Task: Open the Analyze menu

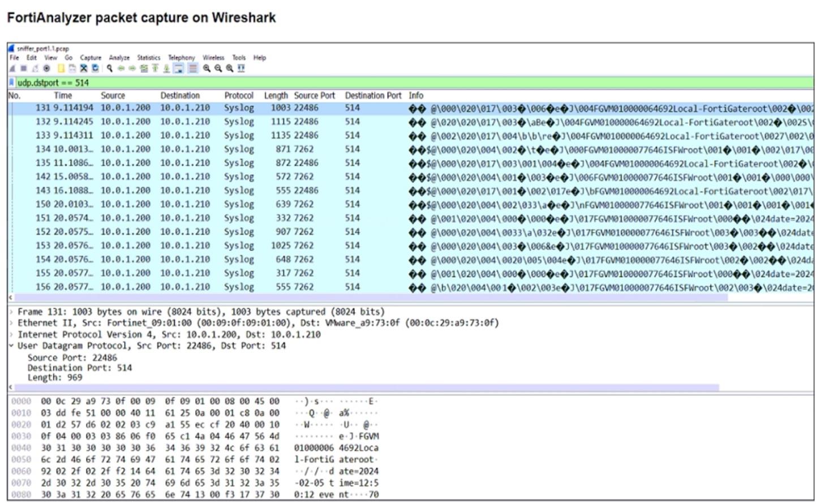Action: click(119, 58)
